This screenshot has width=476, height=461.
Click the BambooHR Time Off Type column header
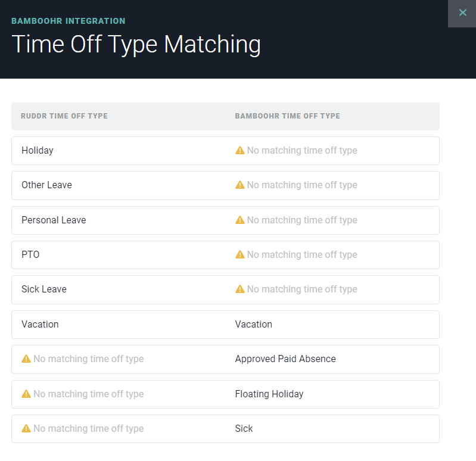[x=288, y=116]
